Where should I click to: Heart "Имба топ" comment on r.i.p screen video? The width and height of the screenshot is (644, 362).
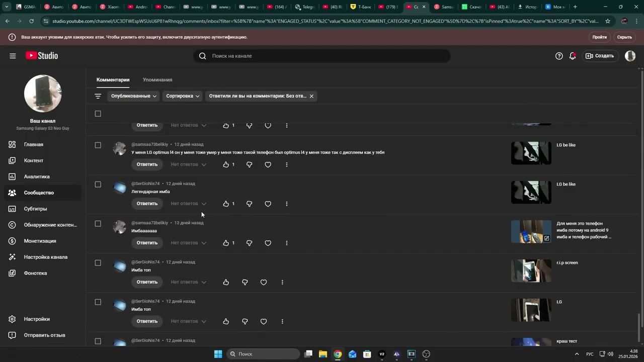click(264, 282)
